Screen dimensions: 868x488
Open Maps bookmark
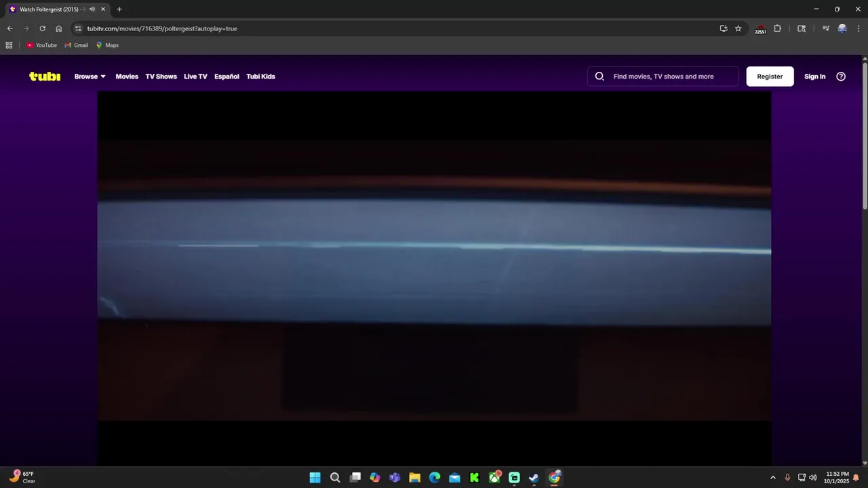click(x=107, y=45)
